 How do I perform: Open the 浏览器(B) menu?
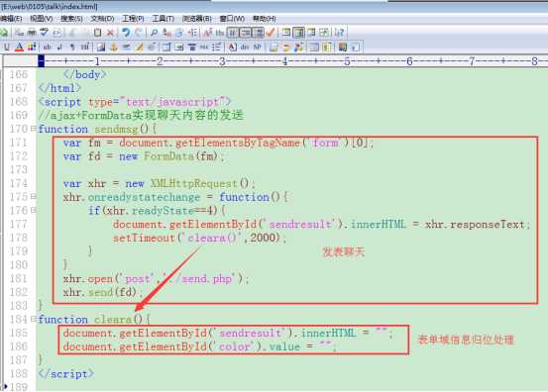(x=197, y=19)
